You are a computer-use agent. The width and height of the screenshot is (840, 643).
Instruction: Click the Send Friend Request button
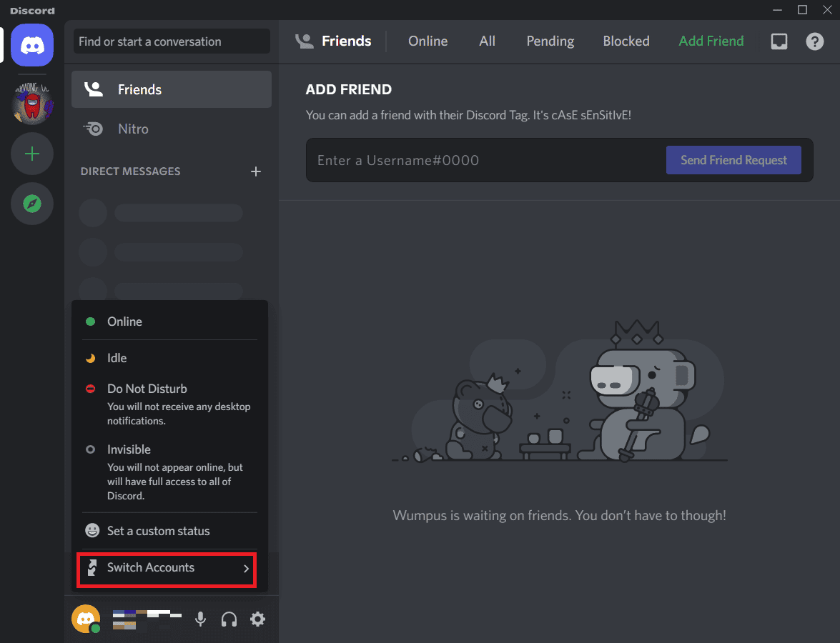click(733, 160)
